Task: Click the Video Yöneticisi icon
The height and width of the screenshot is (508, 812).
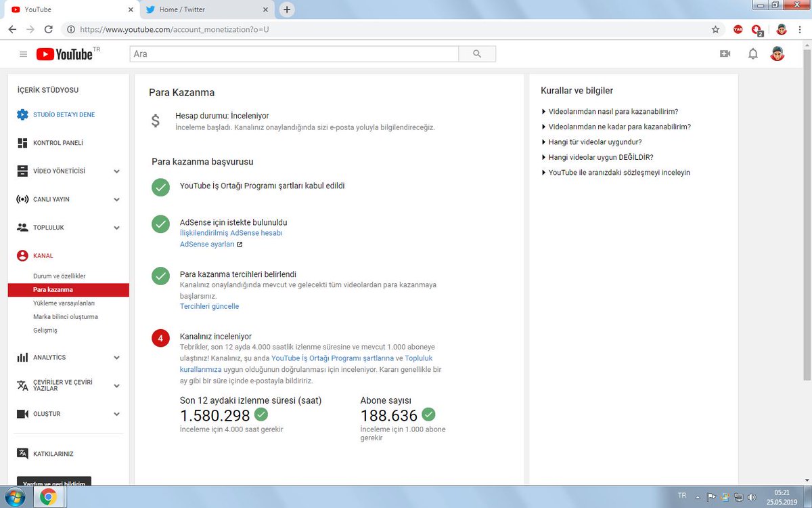Action: [x=22, y=171]
